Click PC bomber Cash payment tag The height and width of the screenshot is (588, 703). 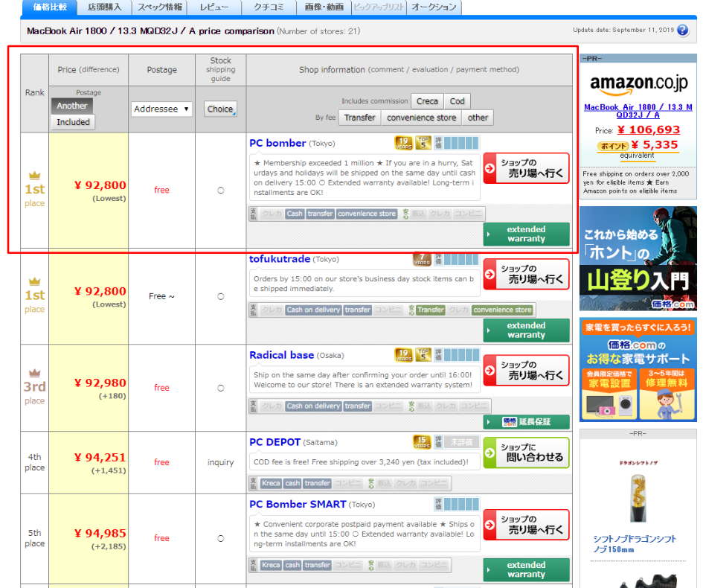pos(295,214)
